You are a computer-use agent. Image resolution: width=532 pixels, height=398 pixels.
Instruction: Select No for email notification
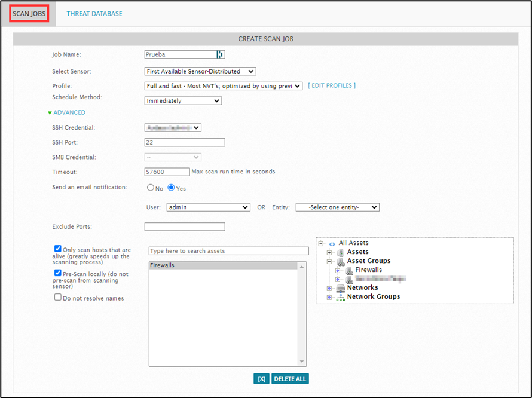pos(151,188)
